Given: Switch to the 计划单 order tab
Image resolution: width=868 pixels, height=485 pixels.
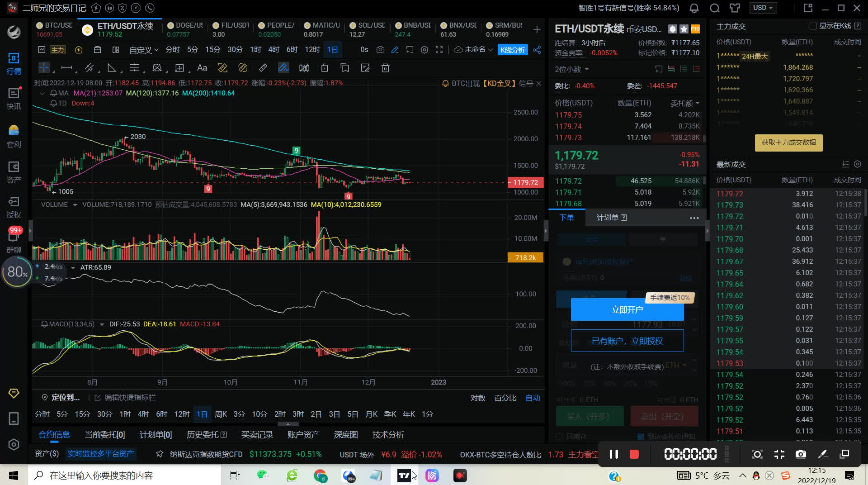Looking at the screenshot, I should [611, 218].
